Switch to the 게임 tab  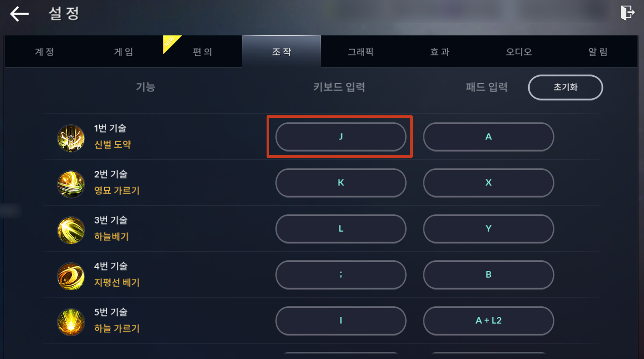click(123, 52)
